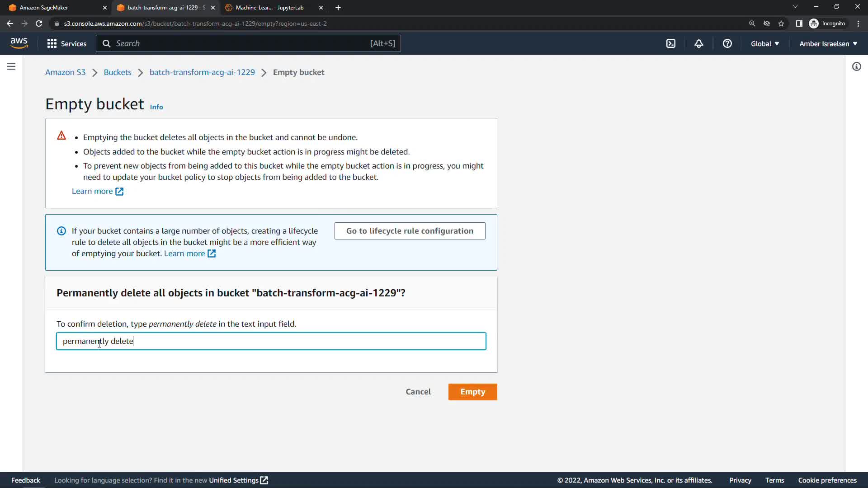Open the Services grid menu
This screenshot has height=488, width=868.
pos(66,43)
